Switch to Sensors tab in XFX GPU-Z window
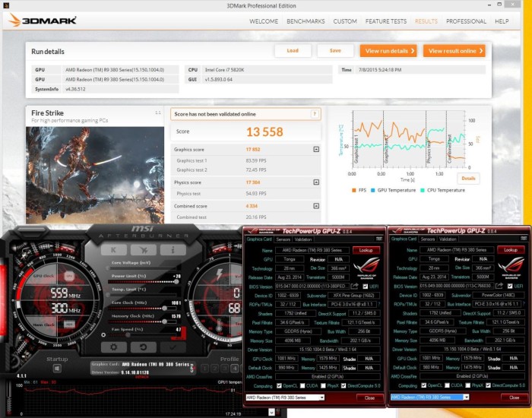Viewport: 532px width, 418px height. 283,239
